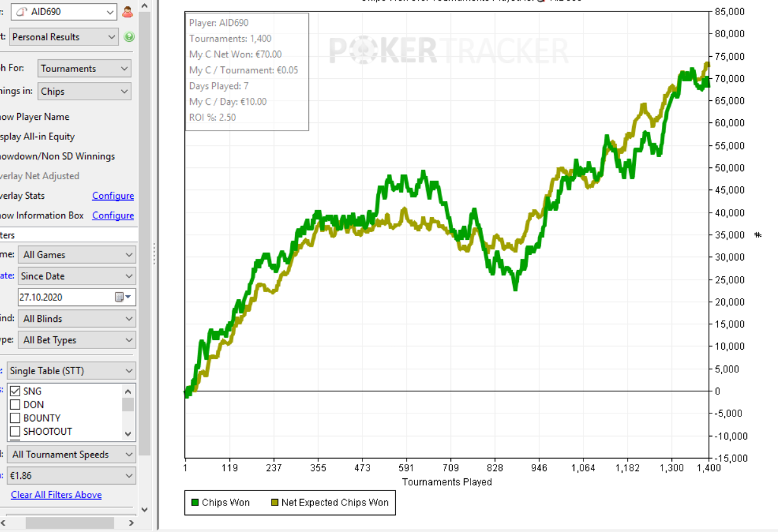The image size is (778, 532).
Task: Click the 27.10.2020 date input field
Action: (x=63, y=297)
